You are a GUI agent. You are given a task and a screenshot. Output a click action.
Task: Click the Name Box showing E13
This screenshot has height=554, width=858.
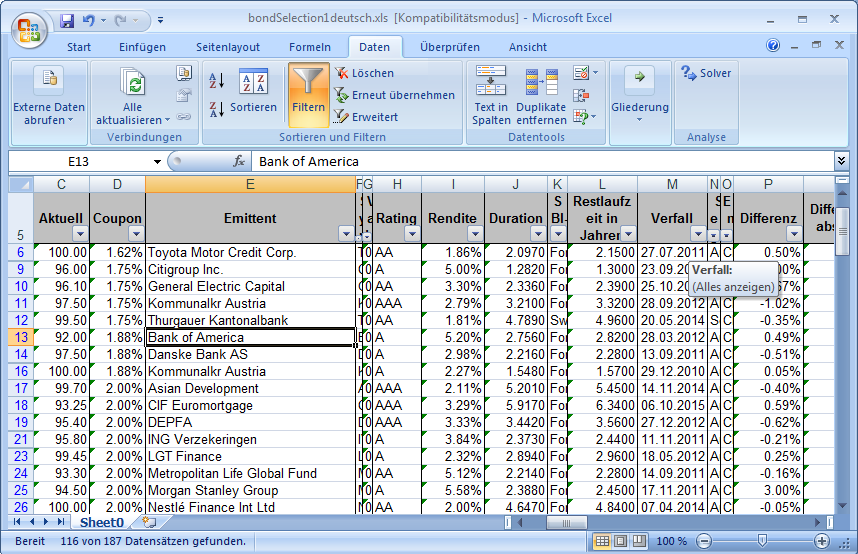point(78,161)
